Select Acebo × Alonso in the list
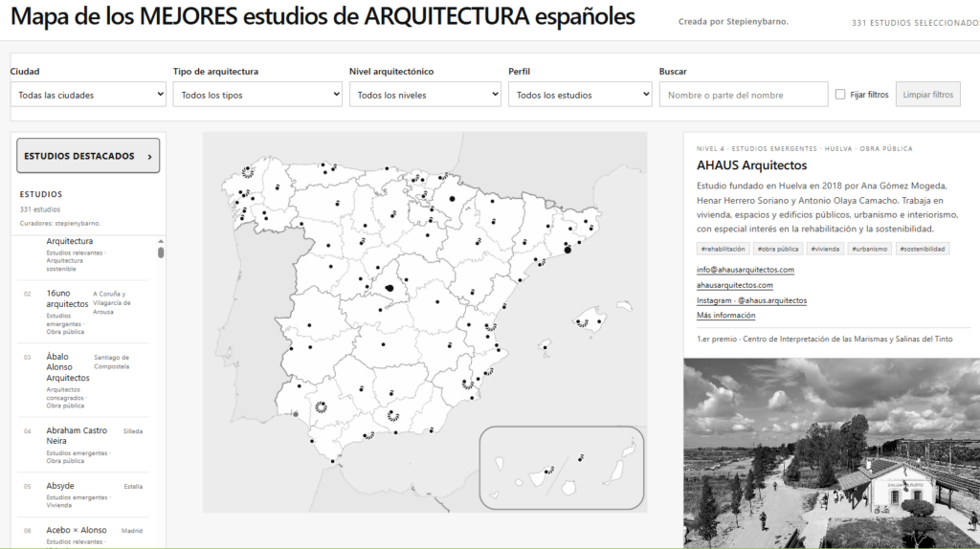 (83, 535)
